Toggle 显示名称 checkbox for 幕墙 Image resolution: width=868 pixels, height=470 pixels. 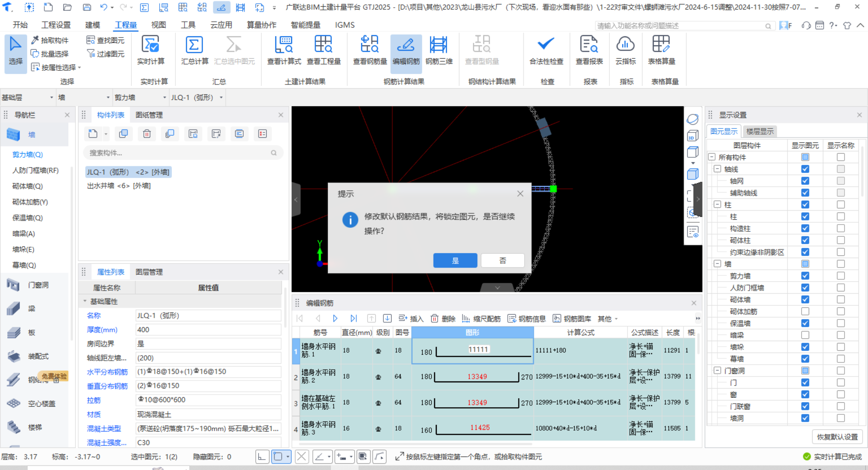pyautogui.click(x=841, y=359)
